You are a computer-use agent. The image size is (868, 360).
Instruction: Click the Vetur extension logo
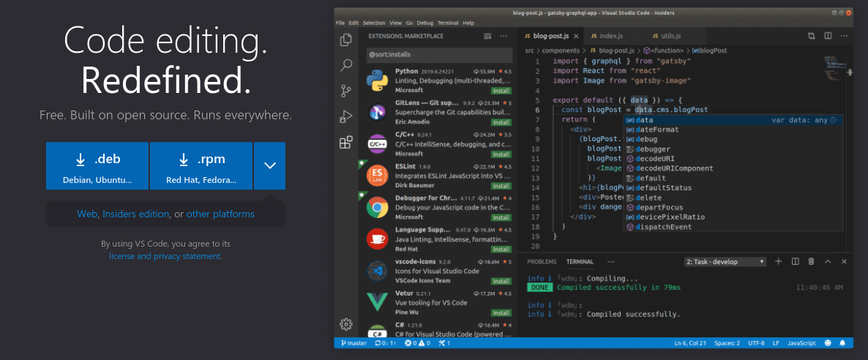[377, 302]
